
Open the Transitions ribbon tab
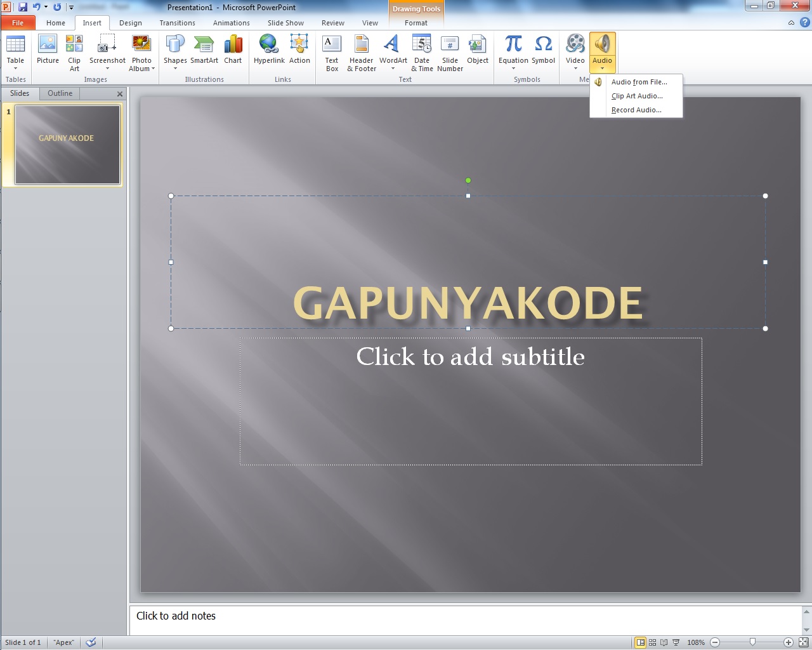[177, 22]
